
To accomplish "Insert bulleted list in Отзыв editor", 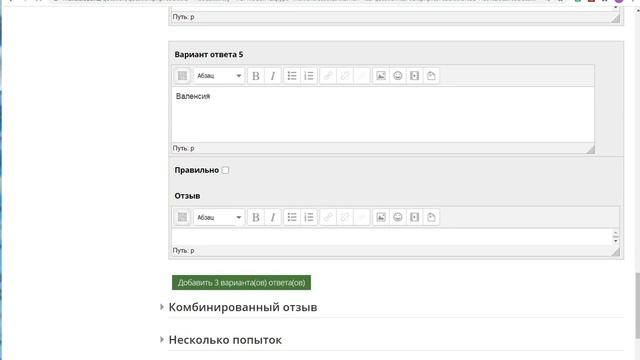I will pyautogui.click(x=292, y=217).
